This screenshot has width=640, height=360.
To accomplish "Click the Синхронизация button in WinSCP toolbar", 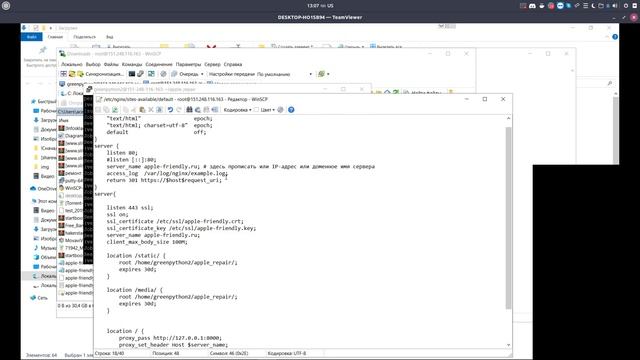I will click(100, 74).
